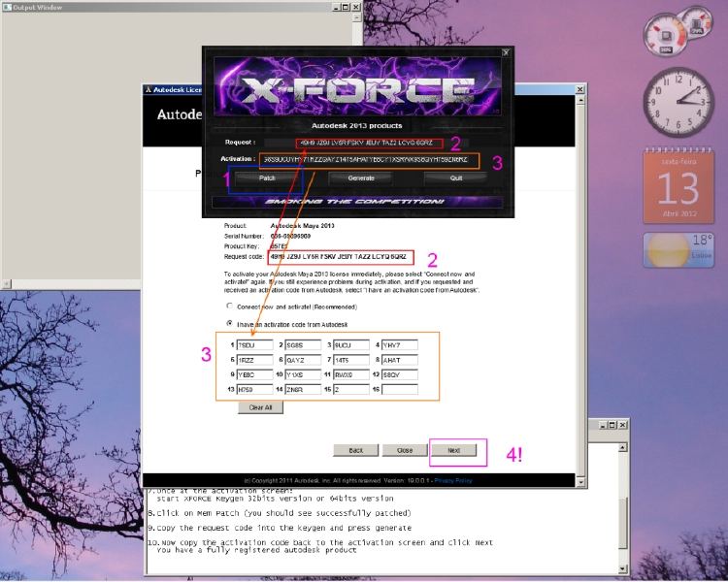
Task: Click the instructions window scrollbar down arrow
Action: (x=622, y=568)
